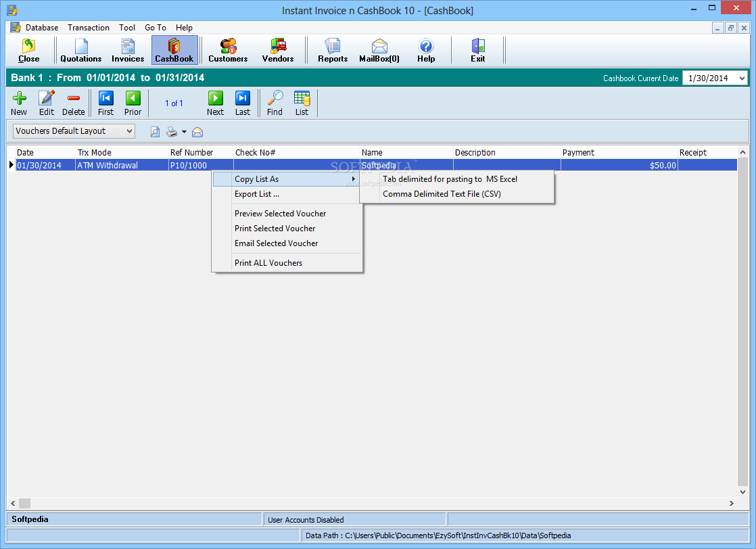Choose Email Selected Voucher

[x=287, y=243]
